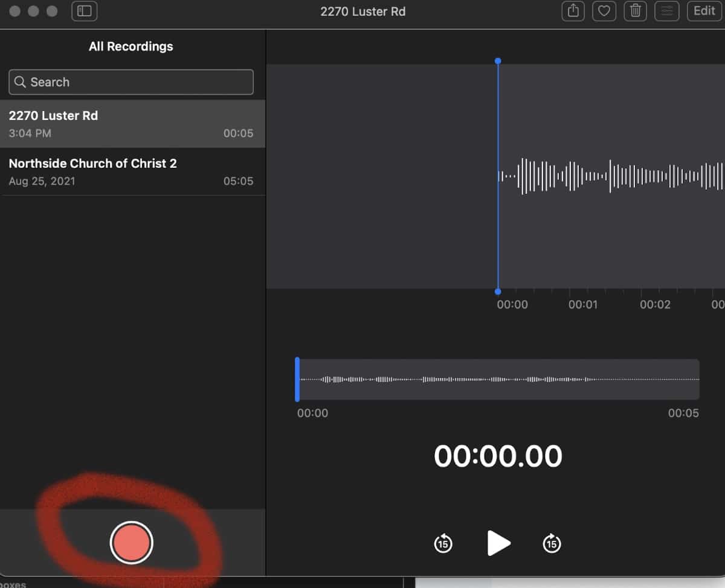Click the blue overview playhead handle

297,379
